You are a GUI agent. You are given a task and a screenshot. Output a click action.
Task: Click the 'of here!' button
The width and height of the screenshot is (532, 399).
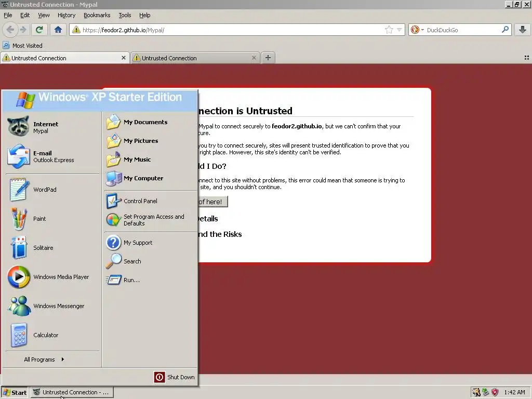tap(213, 202)
